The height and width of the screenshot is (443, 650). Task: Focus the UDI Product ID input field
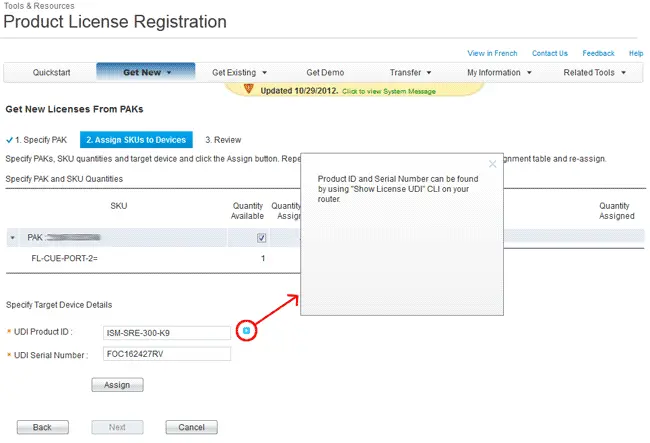(167, 333)
